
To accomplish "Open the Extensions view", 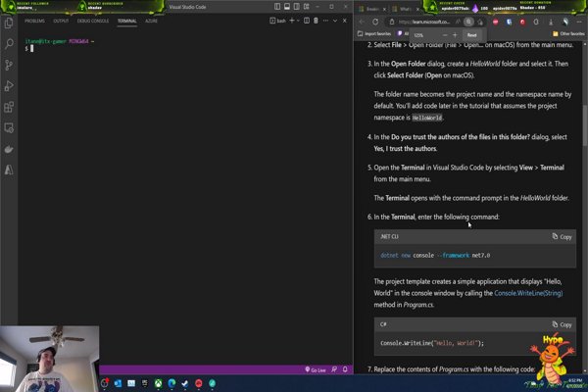I will click(9, 107).
